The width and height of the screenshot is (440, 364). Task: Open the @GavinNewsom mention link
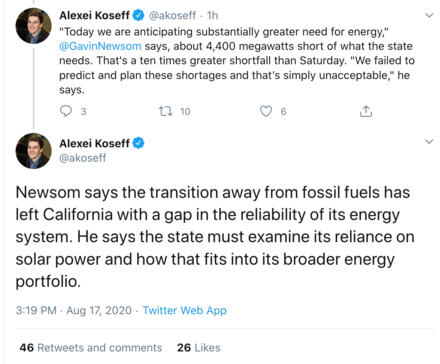tap(100, 46)
